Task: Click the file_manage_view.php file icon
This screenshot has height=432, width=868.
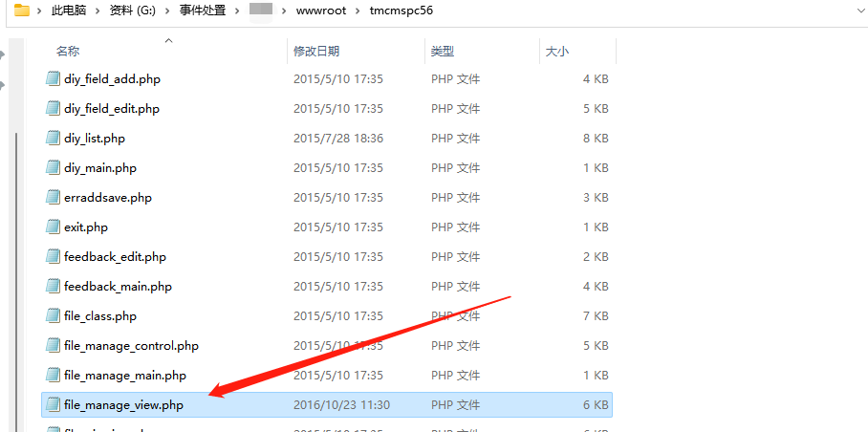Action: pyautogui.click(x=54, y=405)
